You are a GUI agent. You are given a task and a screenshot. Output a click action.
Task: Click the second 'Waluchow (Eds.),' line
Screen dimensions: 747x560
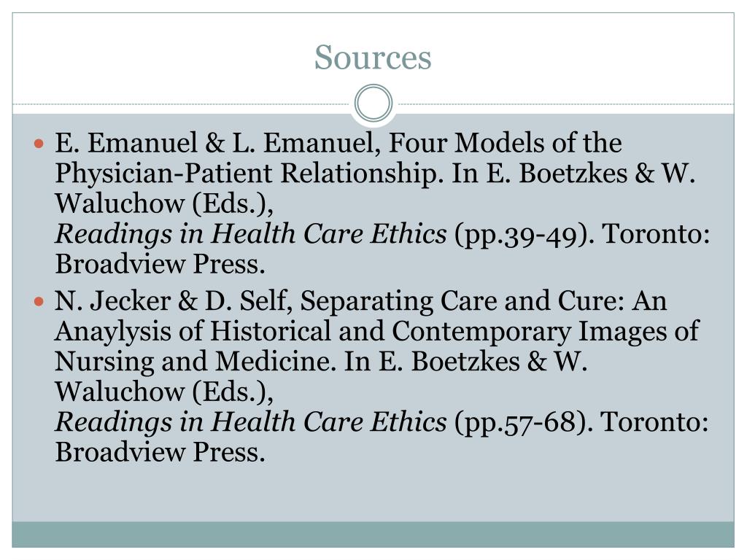pyautogui.click(x=164, y=392)
